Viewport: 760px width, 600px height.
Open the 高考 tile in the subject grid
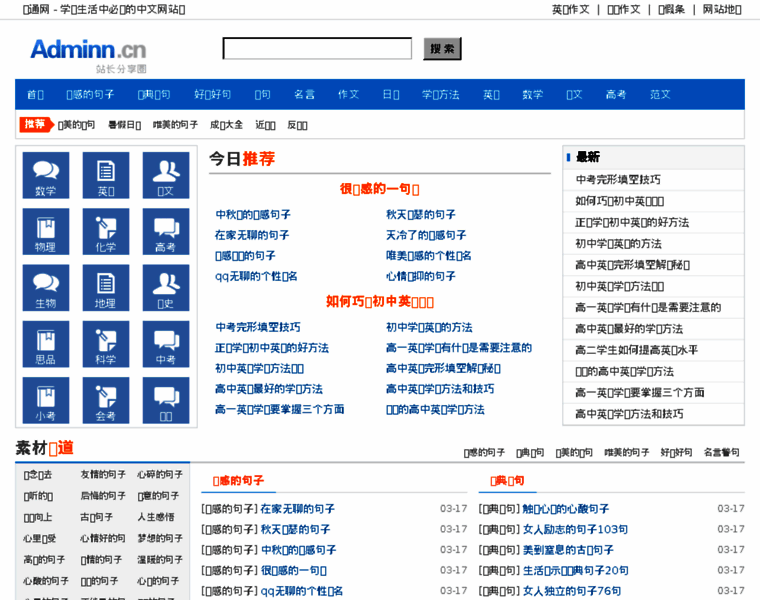pyautogui.click(x=166, y=232)
